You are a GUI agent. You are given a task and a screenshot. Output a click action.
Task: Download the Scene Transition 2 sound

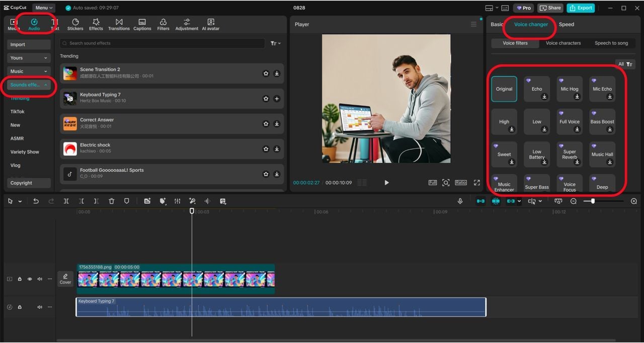pyautogui.click(x=277, y=74)
